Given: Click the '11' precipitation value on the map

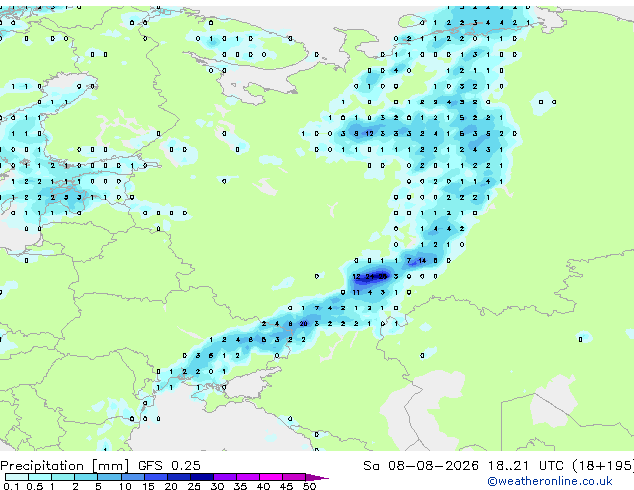Looking at the screenshot, I should [356, 292].
